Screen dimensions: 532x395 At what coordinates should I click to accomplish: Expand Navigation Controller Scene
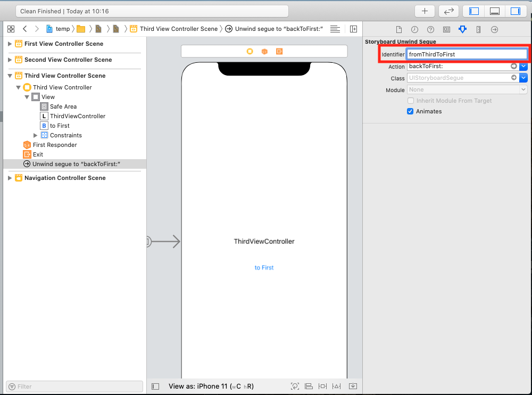click(x=10, y=178)
